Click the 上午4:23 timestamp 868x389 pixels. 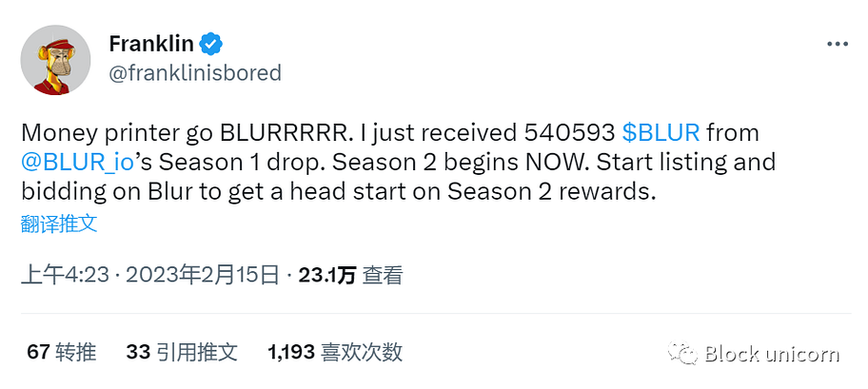pyautogui.click(x=65, y=275)
